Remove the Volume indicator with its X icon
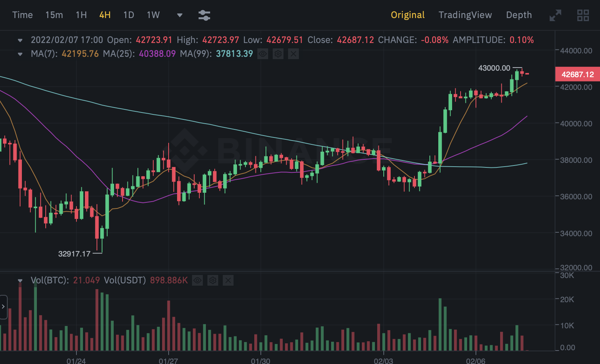 228,281
